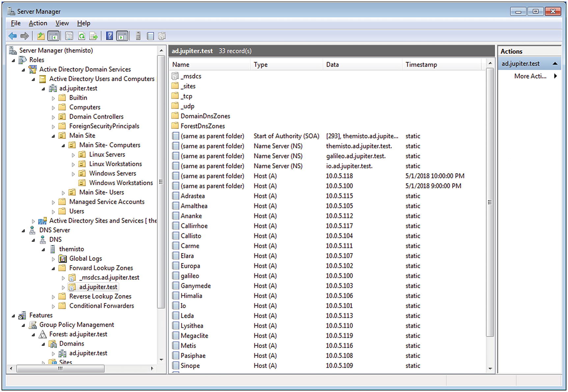Expand Reverse Lookup Zones node

coord(53,297)
